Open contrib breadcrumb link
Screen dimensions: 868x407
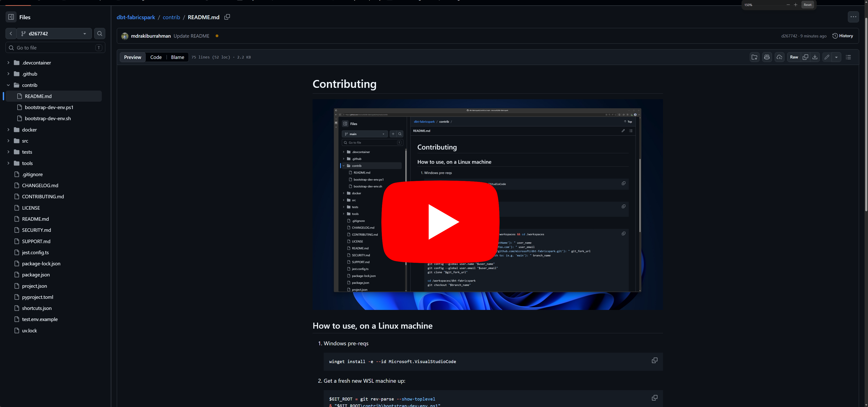pyautogui.click(x=171, y=17)
